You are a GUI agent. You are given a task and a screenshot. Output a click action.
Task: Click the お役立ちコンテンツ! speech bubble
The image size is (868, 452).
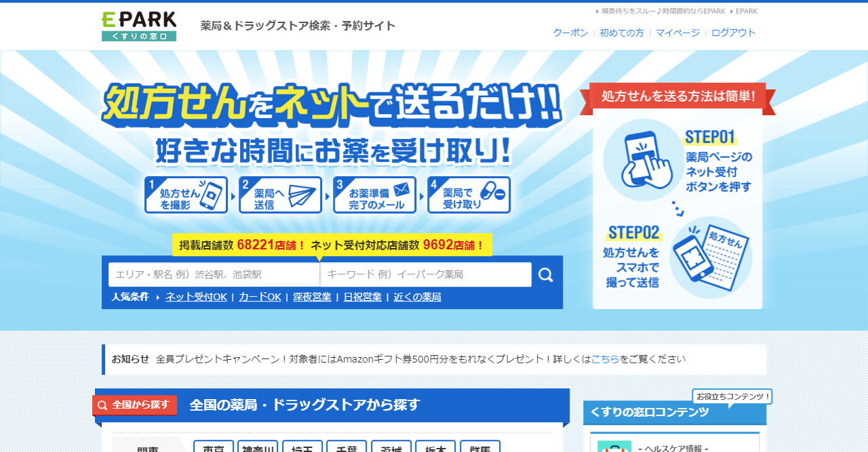732,396
